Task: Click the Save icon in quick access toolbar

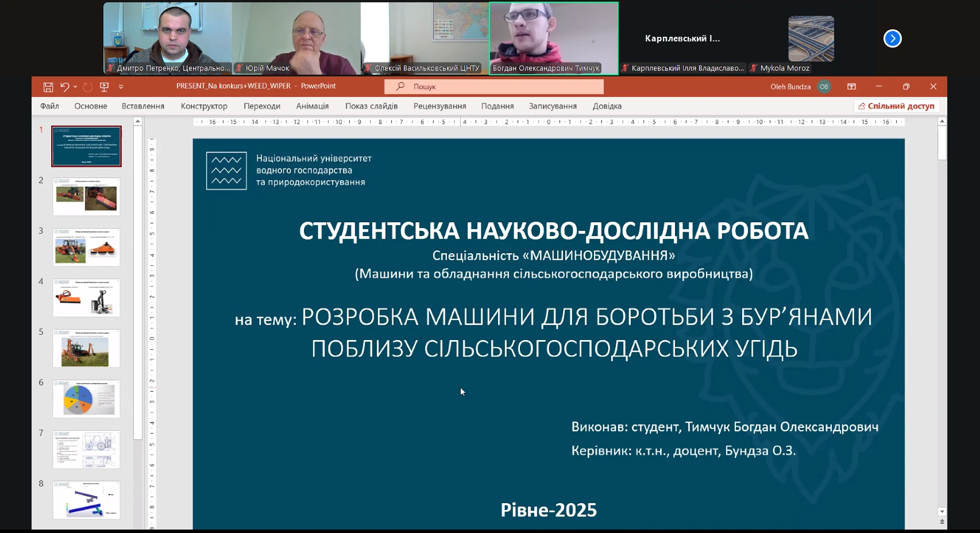Action: (x=48, y=87)
